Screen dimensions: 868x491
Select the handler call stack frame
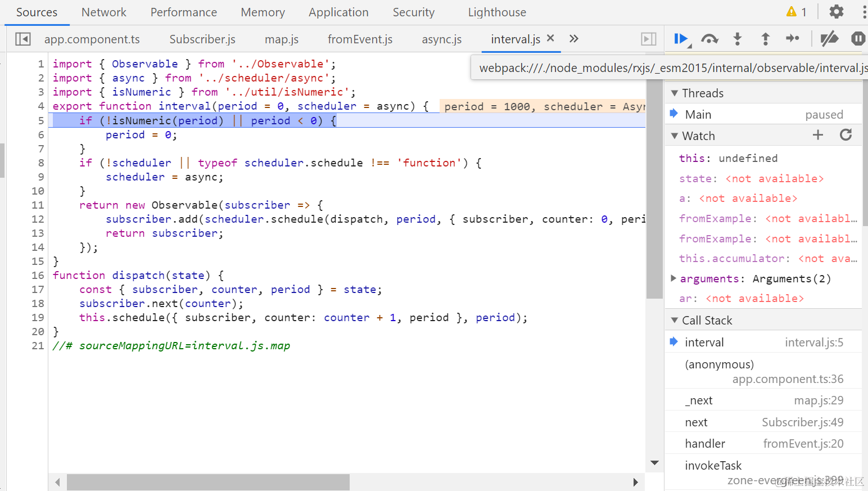pos(763,443)
